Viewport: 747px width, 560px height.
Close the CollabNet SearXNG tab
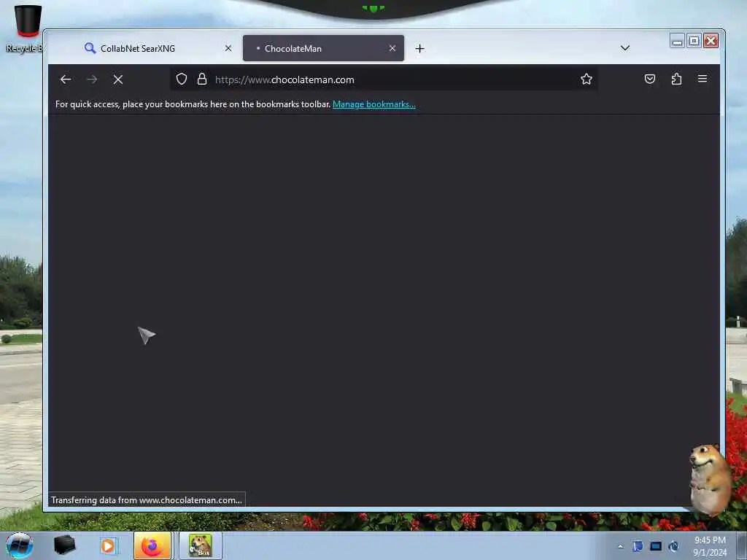tap(228, 48)
